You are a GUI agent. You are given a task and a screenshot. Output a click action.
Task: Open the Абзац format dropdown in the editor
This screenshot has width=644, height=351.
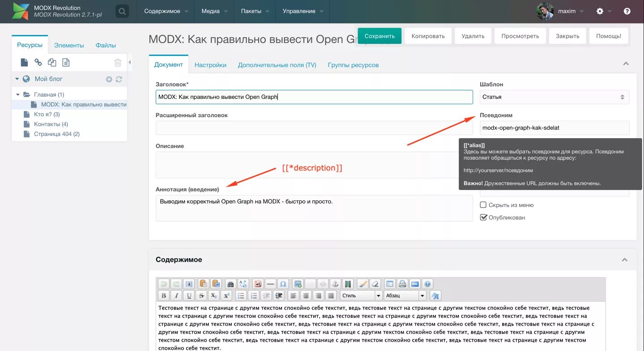point(405,296)
